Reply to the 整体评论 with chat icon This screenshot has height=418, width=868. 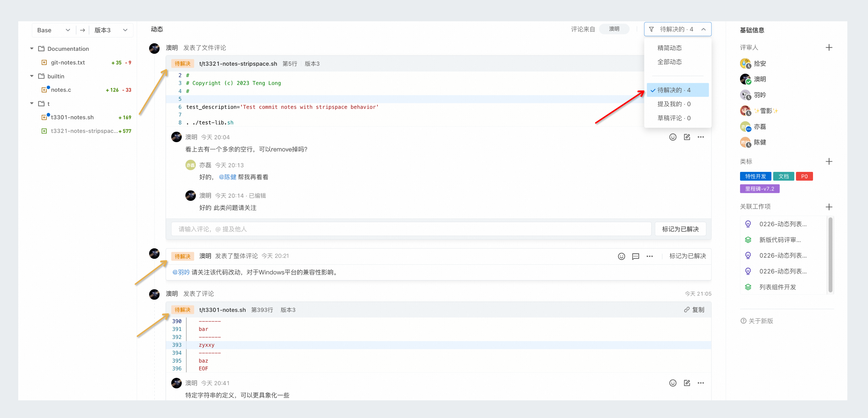click(635, 256)
